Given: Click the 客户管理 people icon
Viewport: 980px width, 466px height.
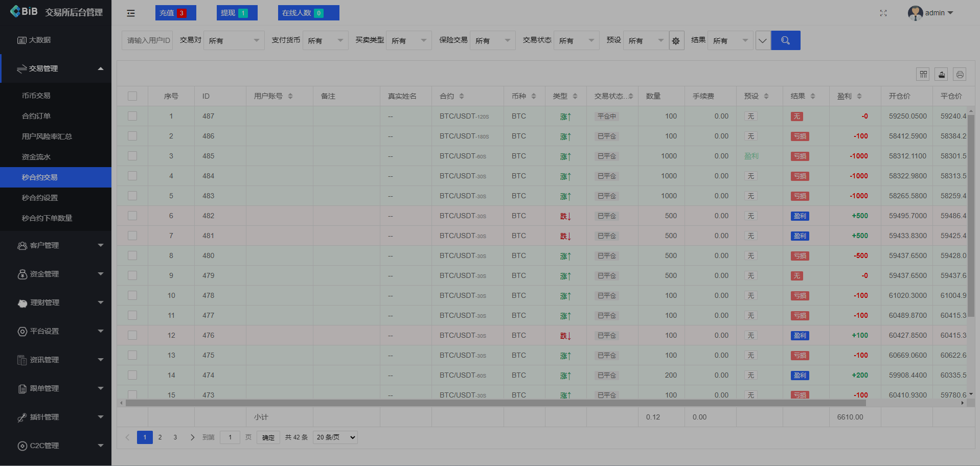Looking at the screenshot, I should tap(22, 245).
